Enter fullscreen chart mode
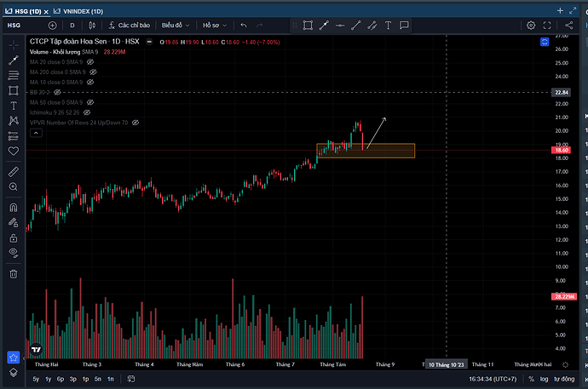Viewport: 588px width, 389px height. pyautogui.click(x=547, y=26)
